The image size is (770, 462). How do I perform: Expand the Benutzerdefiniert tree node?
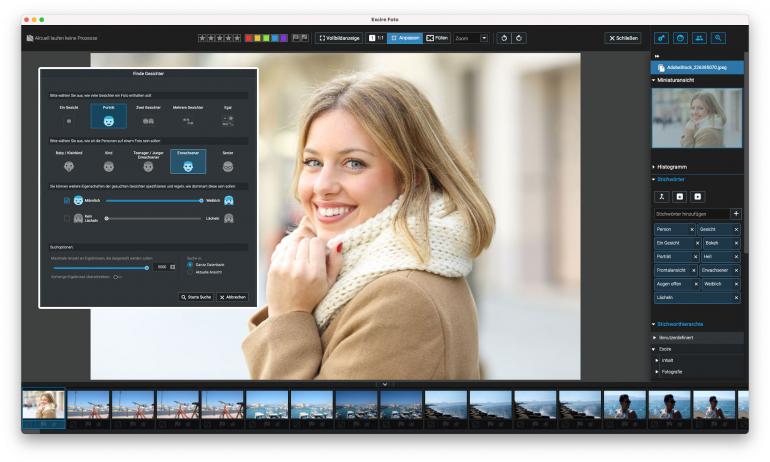click(655, 338)
